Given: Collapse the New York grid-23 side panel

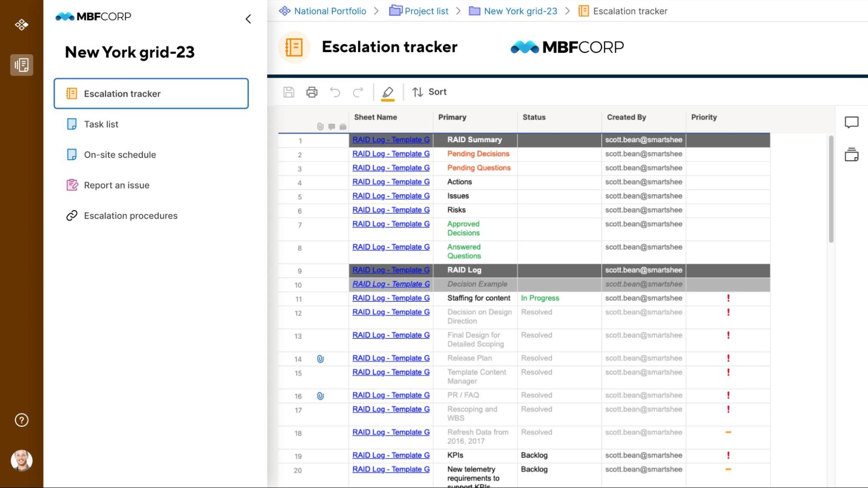Looking at the screenshot, I should (x=248, y=19).
